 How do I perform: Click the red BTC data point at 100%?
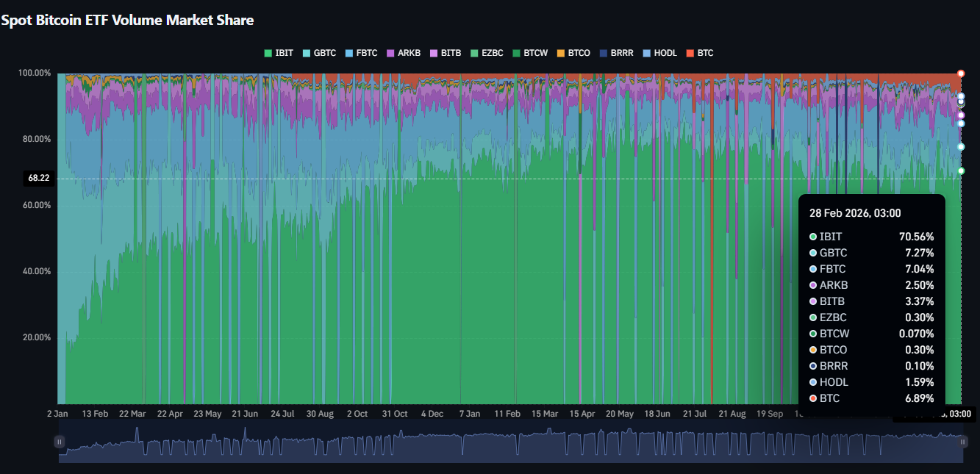[961, 73]
